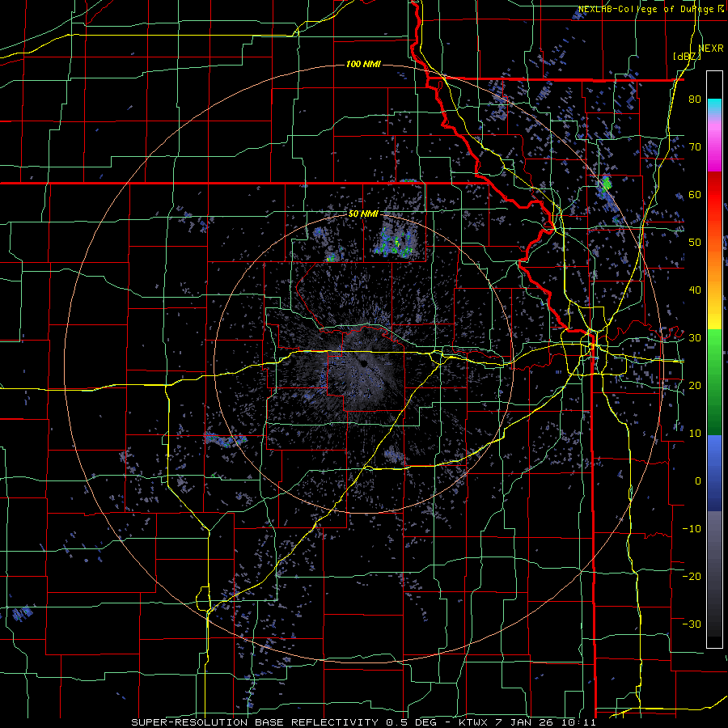Screen dimensions: 728x728
Task: Click the -10 value on the dBZ scale
Action: point(692,528)
